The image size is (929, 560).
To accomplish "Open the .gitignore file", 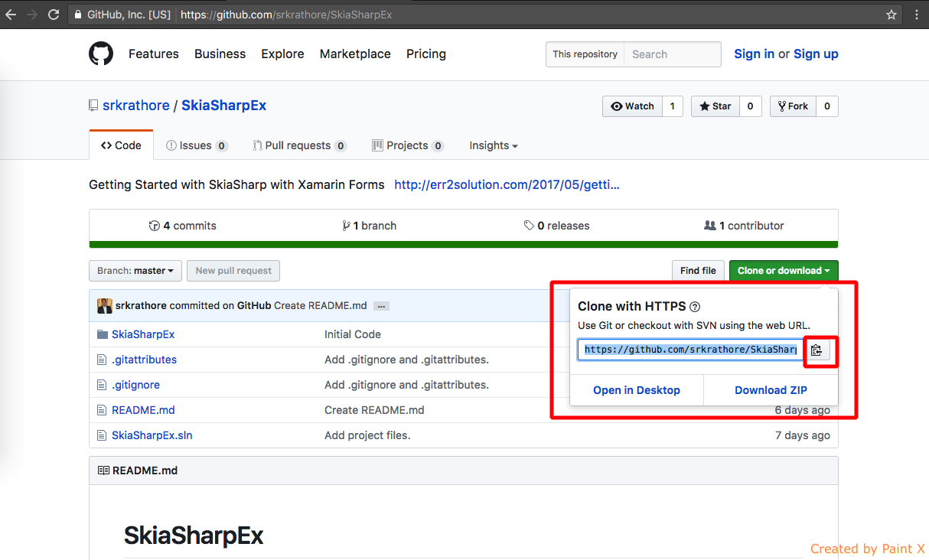I will pos(135,385).
